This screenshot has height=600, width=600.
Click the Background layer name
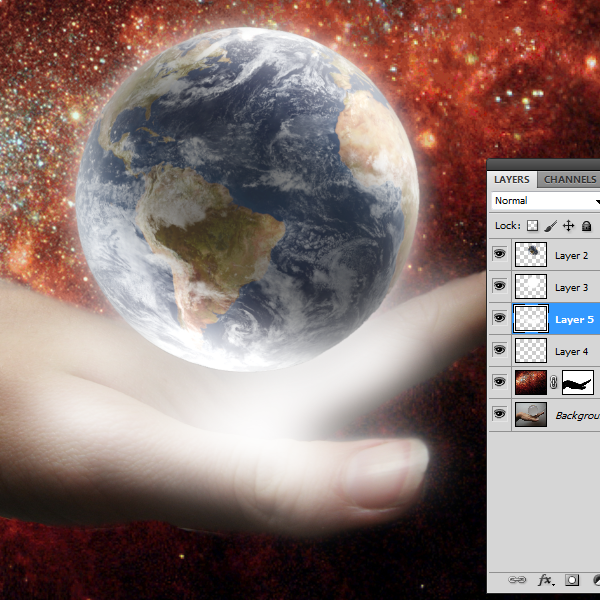577,416
